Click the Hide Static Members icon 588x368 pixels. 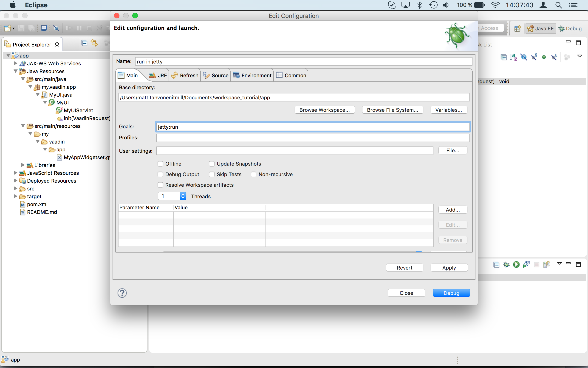(534, 57)
